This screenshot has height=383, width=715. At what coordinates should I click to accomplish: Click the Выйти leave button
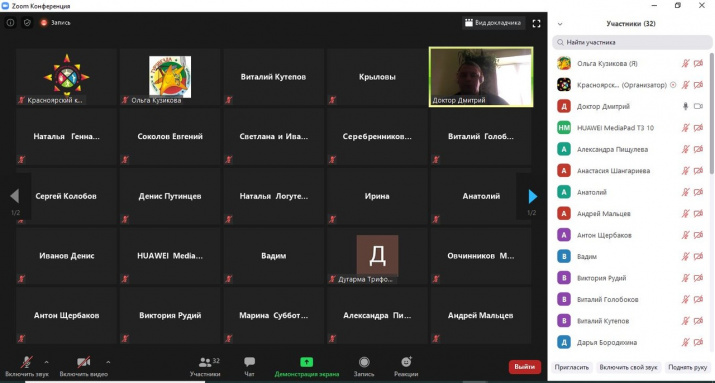coord(524,367)
